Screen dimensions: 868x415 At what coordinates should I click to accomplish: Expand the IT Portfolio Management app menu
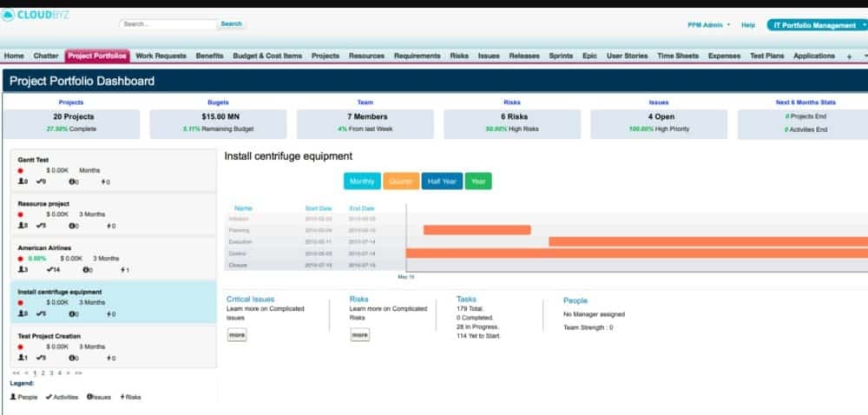point(816,25)
